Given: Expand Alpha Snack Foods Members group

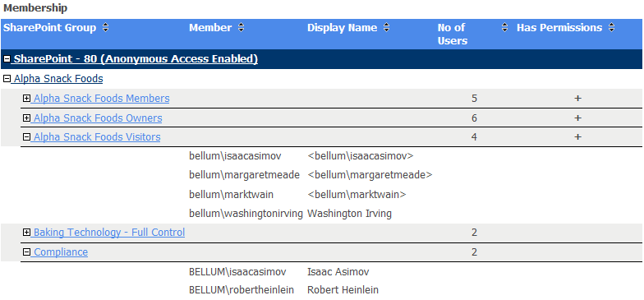Looking at the screenshot, I should click(x=26, y=99).
